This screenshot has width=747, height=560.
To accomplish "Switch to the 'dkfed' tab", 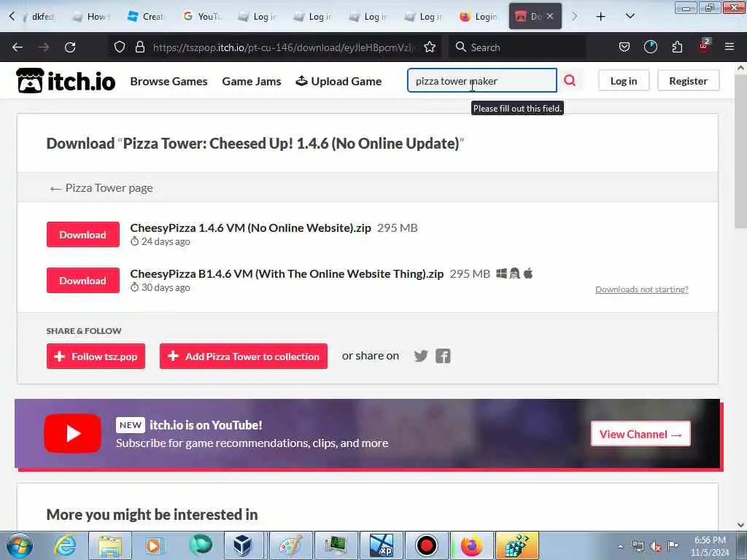I will coord(41,17).
